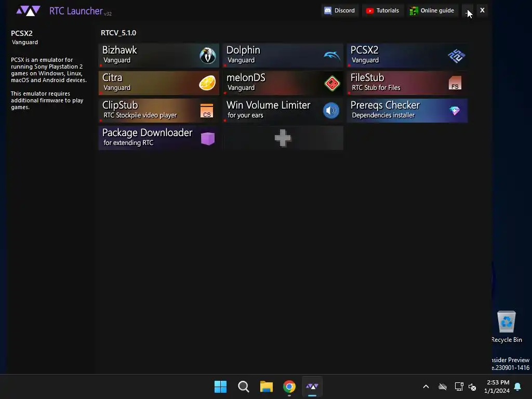Minimize the RTC Launcher window

(x=467, y=10)
